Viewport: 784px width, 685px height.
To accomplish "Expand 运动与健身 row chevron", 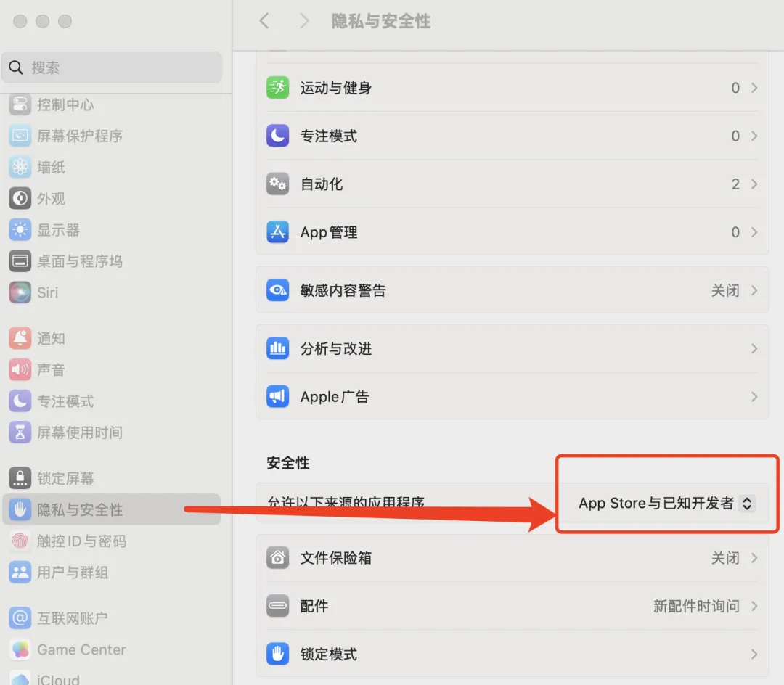I will coord(754,88).
